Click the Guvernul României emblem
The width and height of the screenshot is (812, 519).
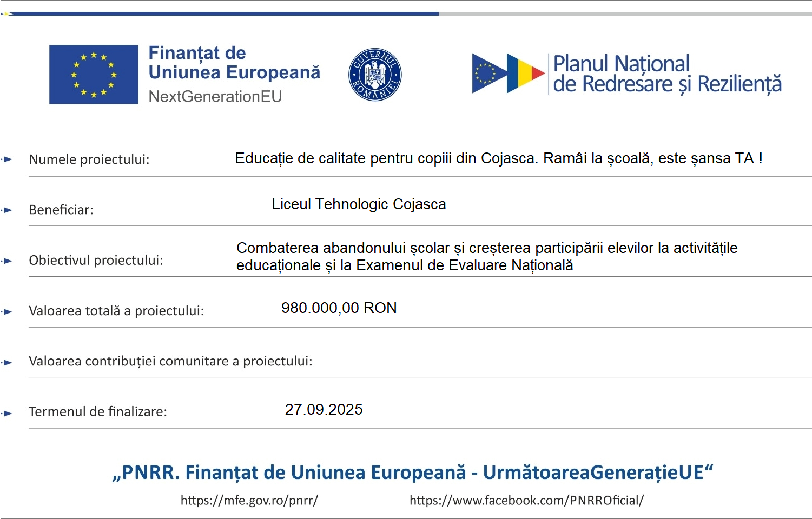tap(375, 75)
